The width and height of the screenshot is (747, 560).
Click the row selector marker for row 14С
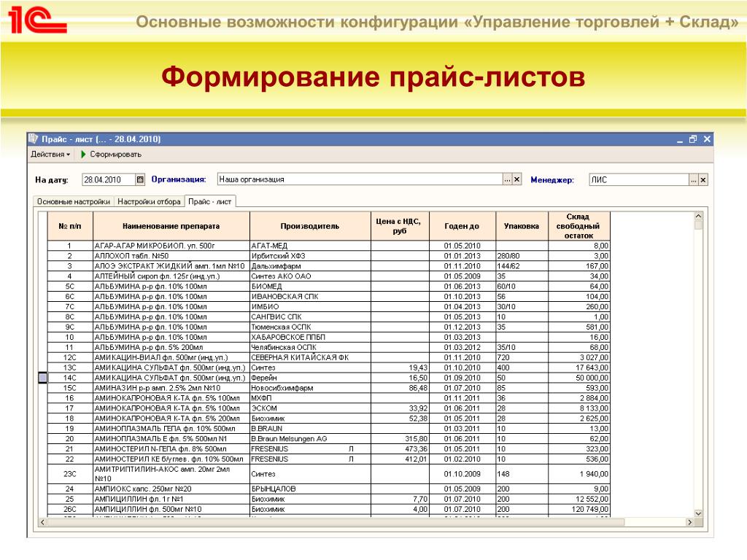tap(43, 378)
